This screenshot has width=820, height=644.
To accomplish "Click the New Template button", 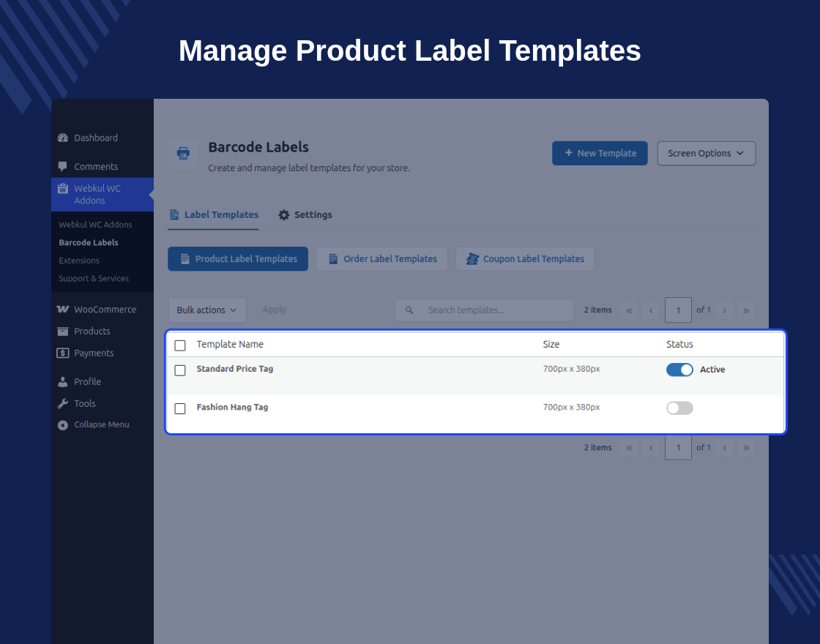I will tap(600, 153).
